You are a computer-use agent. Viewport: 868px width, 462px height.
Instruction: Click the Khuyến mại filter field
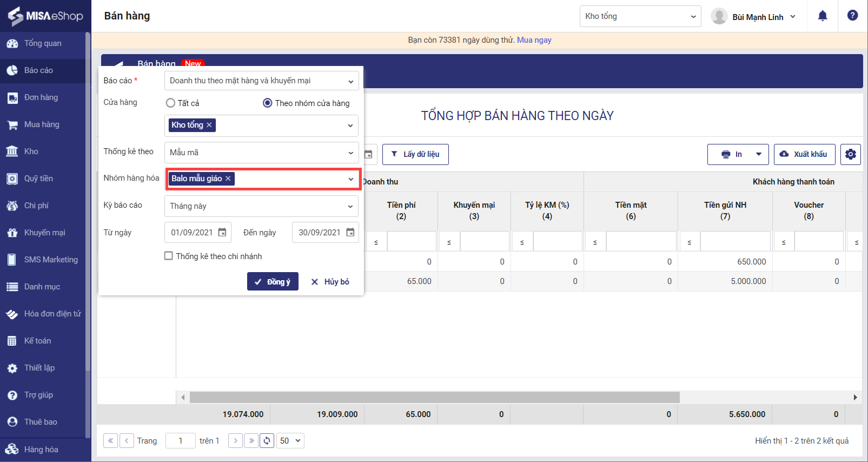(485, 241)
